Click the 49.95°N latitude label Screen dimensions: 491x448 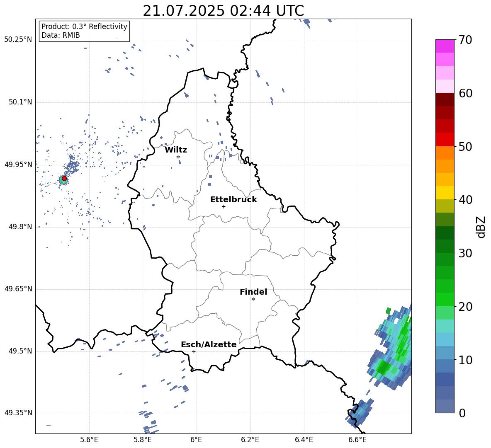[x=18, y=164]
